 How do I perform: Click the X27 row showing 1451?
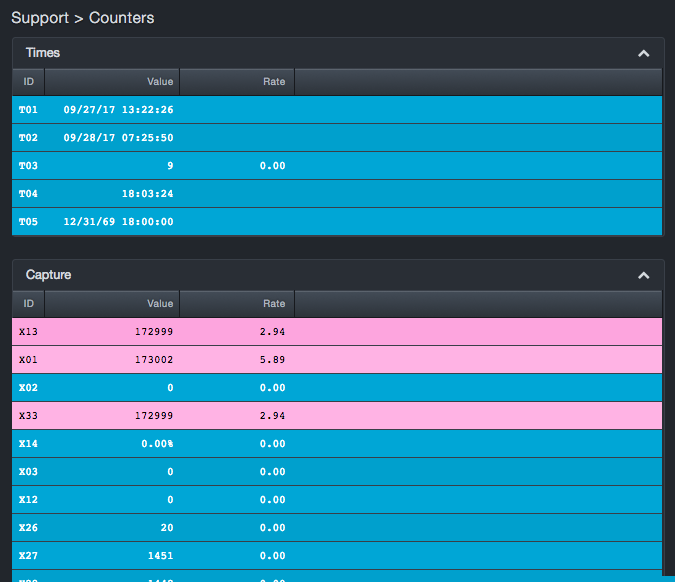coord(337,556)
